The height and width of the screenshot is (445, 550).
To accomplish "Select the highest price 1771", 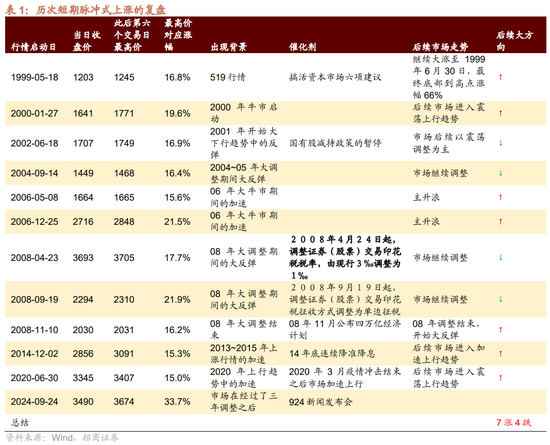I will point(124,113).
